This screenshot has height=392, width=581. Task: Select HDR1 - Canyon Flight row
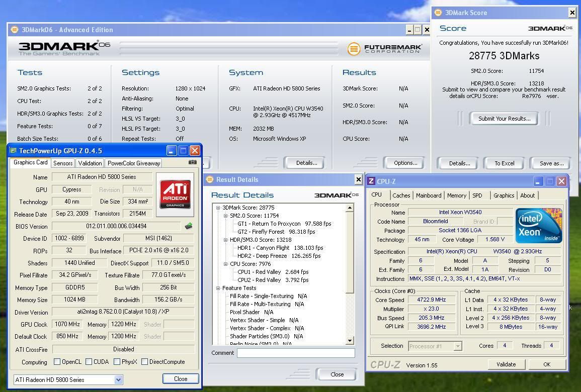tap(280, 248)
